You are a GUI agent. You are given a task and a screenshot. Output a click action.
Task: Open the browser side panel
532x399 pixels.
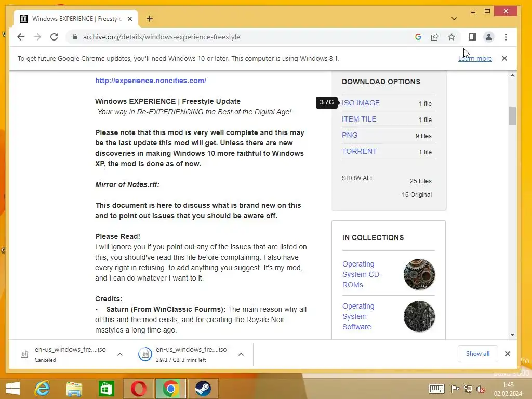coord(472,37)
